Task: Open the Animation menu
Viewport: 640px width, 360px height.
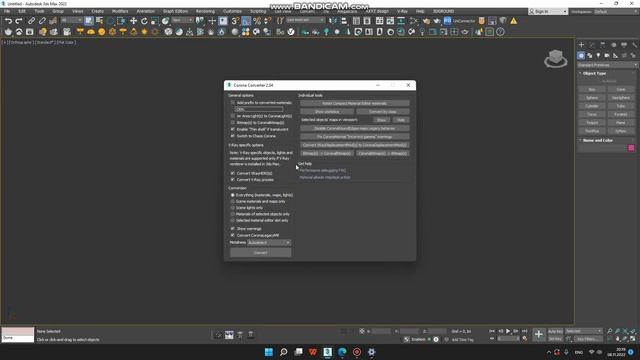Action: (145, 11)
